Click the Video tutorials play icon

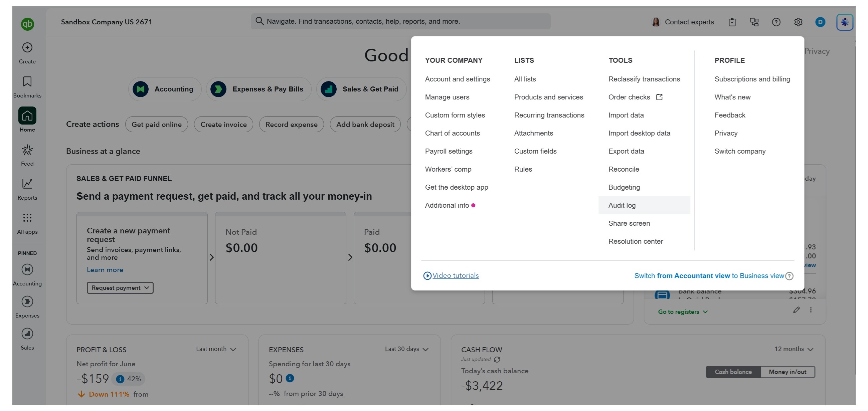pyautogui.click(x=427, y=275)
